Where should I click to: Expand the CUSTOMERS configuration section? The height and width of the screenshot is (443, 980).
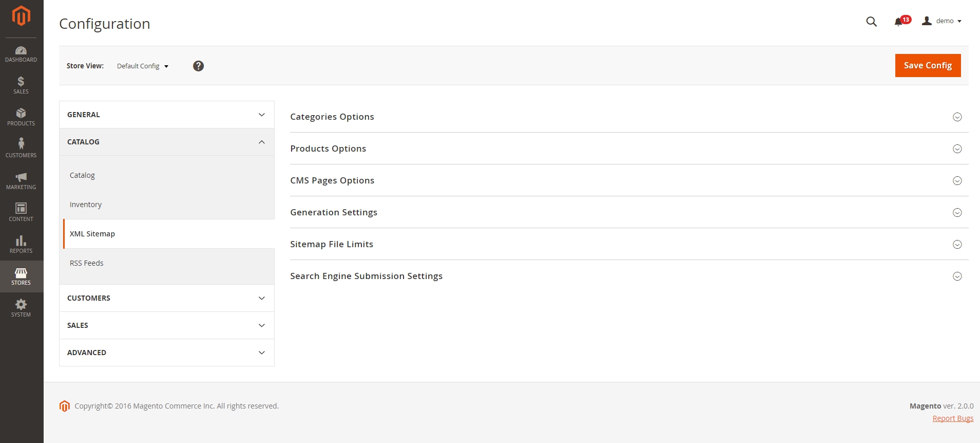pyautogui.click(x=167, y=298)
